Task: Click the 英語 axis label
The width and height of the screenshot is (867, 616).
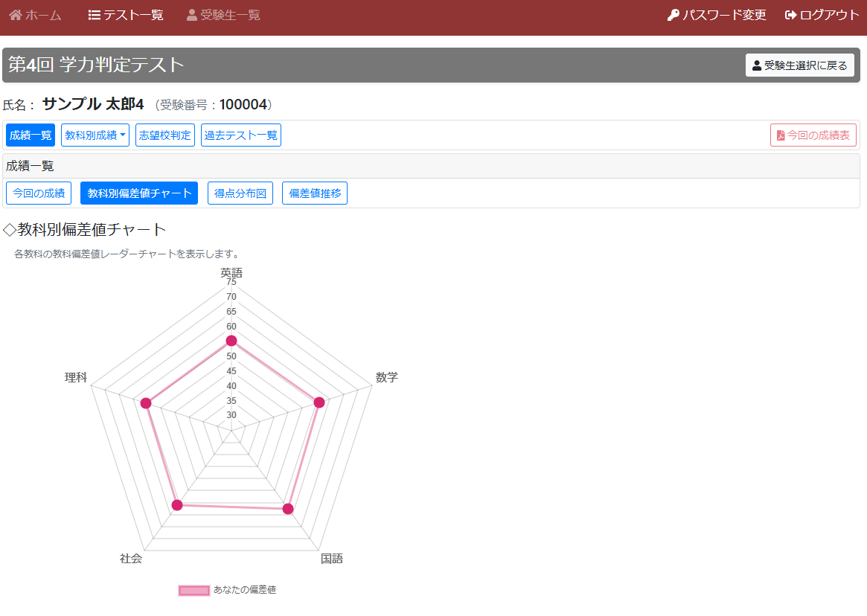Action: coord(231,272)
